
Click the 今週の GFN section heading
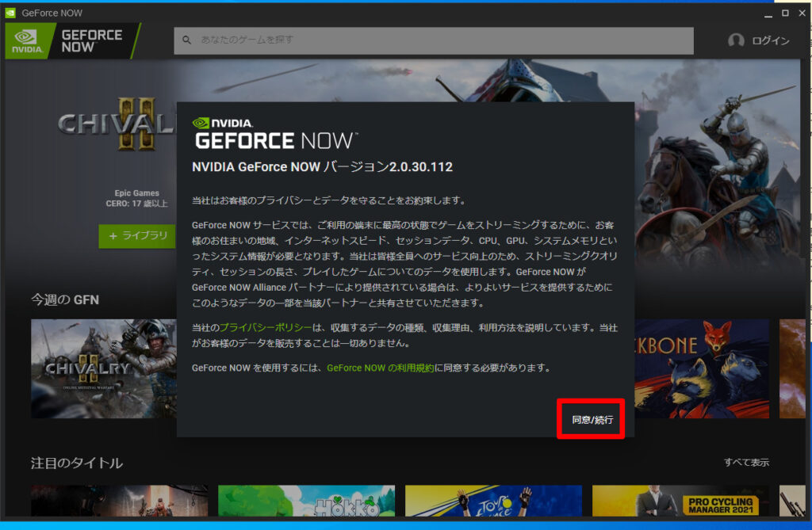click(65, 299)
